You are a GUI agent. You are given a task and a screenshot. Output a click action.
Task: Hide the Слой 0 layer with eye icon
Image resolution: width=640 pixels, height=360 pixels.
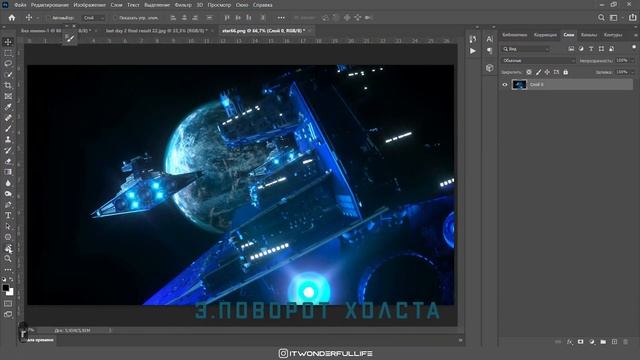click(x=505, y=84)
